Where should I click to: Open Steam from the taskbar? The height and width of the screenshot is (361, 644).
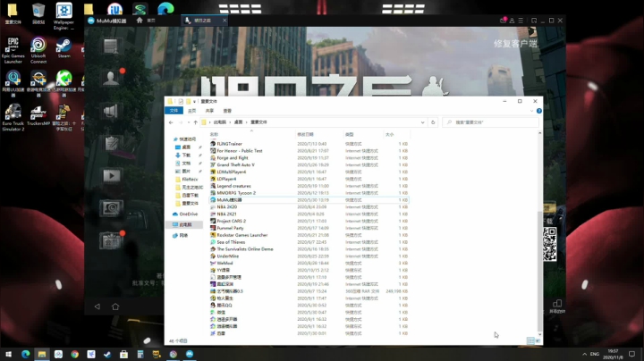[107, 354]
